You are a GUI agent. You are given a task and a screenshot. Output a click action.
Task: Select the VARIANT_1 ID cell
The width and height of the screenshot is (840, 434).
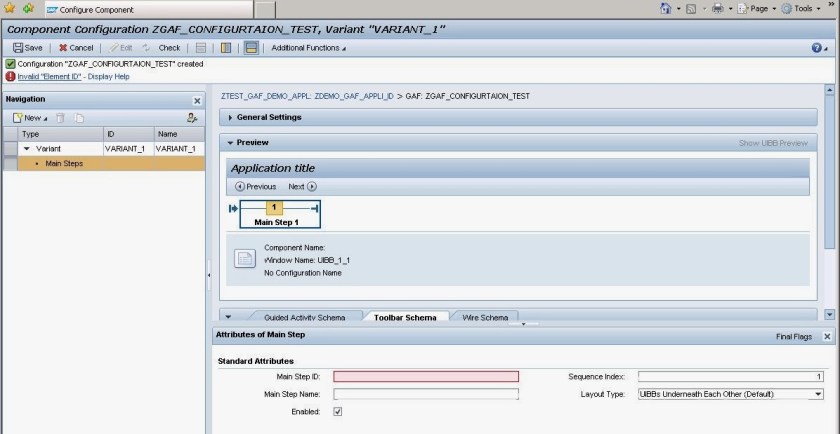(x=129, y=149)
